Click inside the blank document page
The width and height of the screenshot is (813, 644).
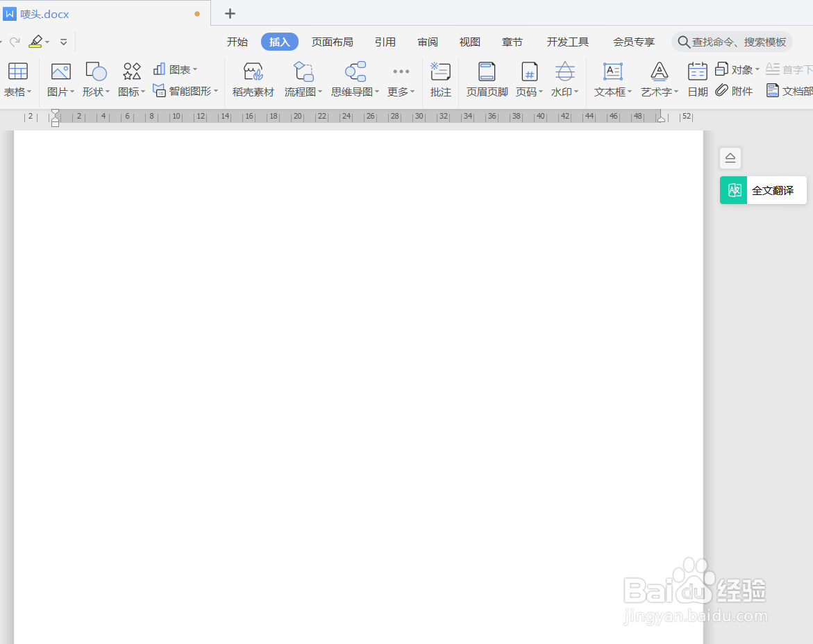coord(358,387)
